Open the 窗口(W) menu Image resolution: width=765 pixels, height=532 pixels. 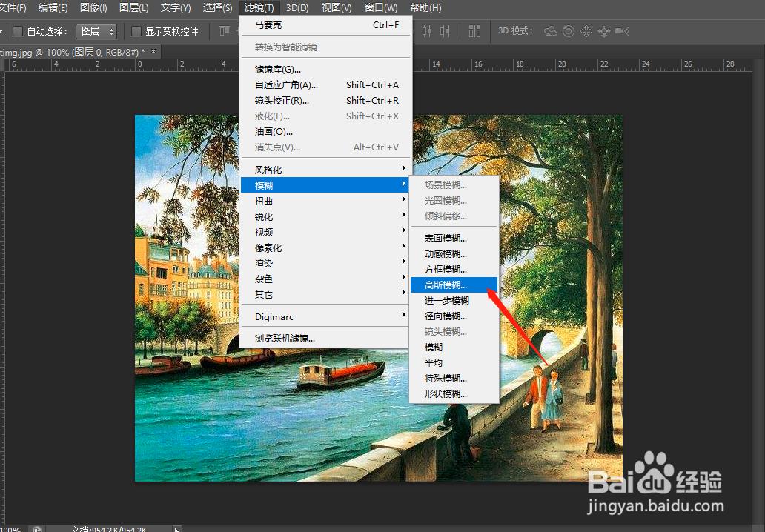(x=381, y=8)
